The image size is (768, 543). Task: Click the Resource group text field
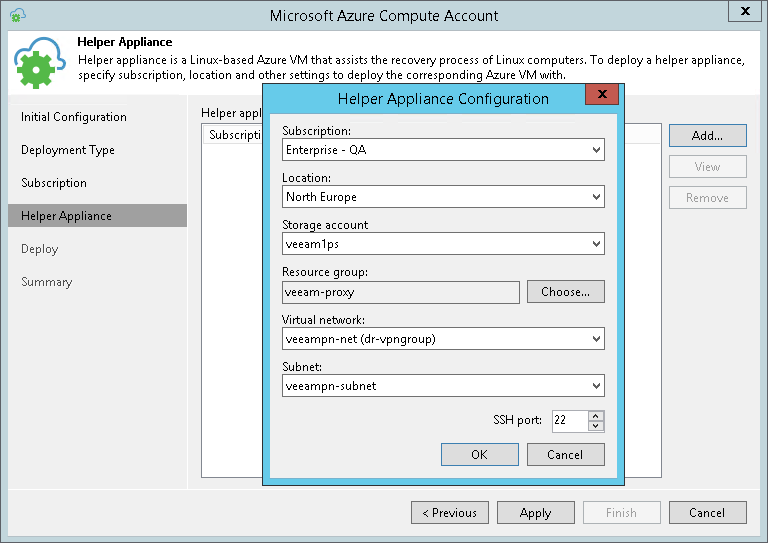click(401, 292)
